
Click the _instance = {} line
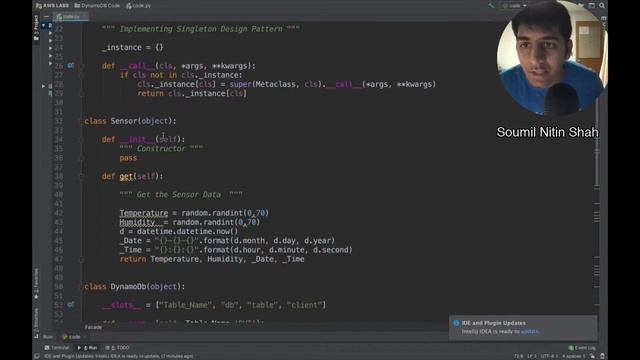(x=133, y=47)
